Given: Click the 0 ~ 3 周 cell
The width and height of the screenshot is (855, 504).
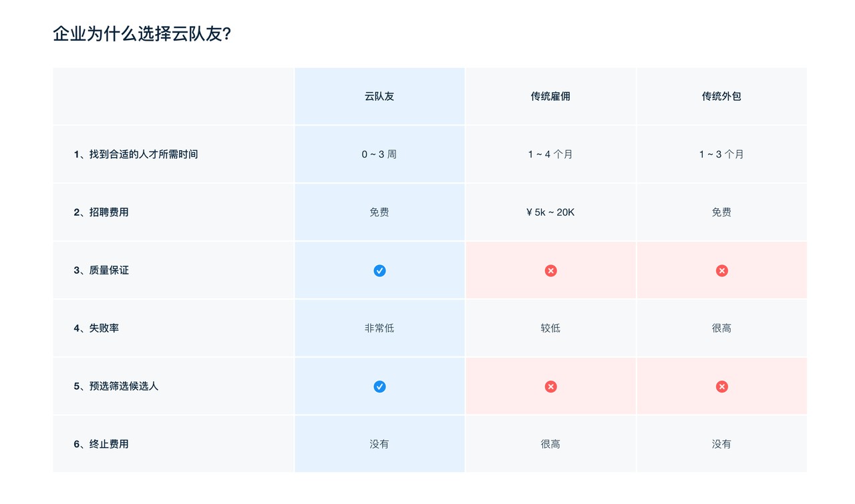Looking at the screenshot, I should click(x=379, y=154).
